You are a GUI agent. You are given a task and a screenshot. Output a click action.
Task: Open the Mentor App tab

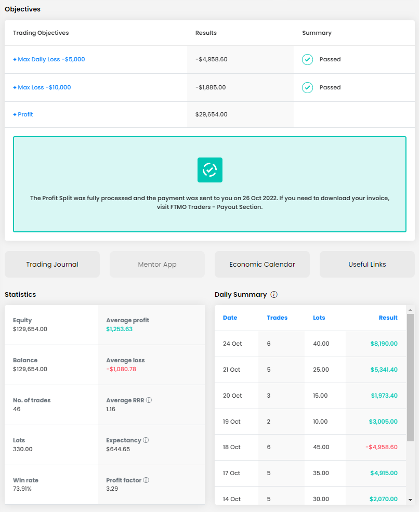click(157, 265)
